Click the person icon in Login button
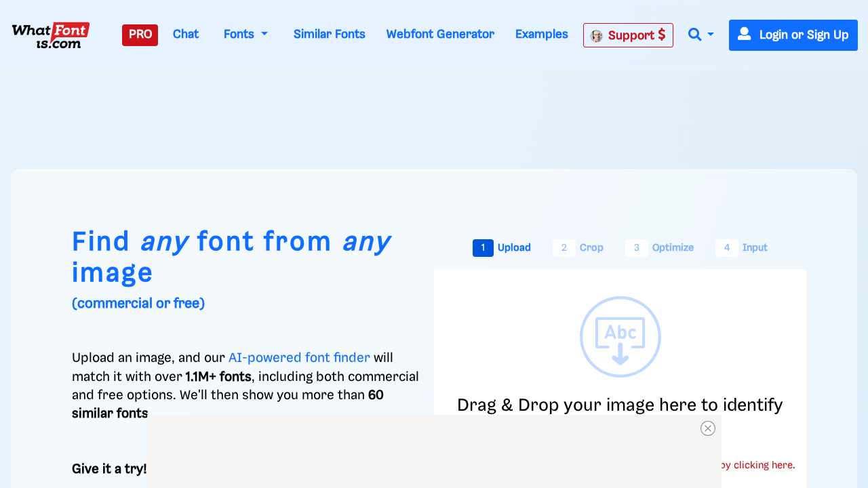The image size is (868, 488). click(744, 34)
